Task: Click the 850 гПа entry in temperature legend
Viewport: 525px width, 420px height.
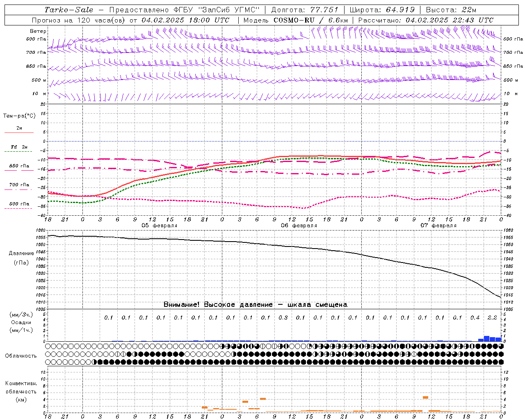Action: tap(19, 166)
